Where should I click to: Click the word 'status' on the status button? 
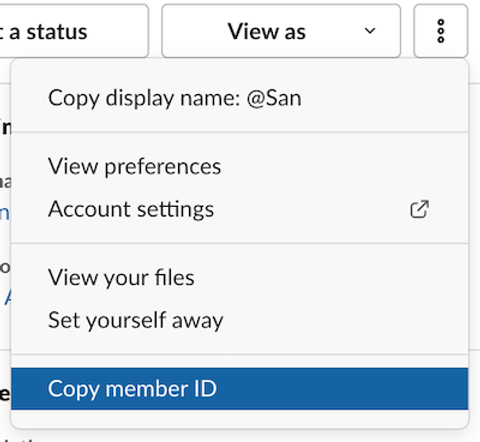[57, 32]
